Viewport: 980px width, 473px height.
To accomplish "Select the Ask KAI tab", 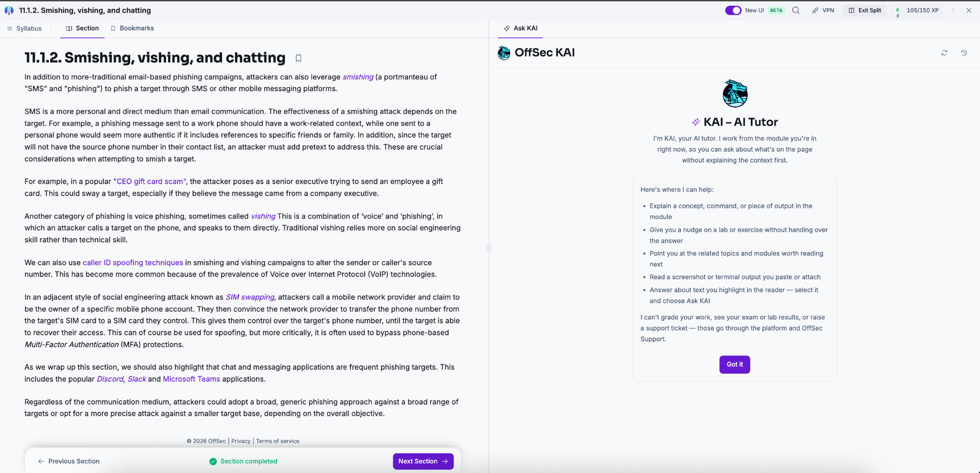I will [521, 28].
